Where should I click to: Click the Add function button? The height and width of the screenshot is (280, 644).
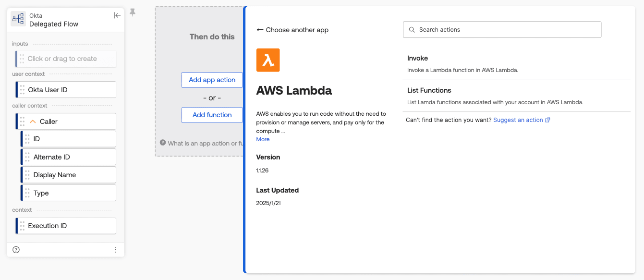pos(212,115)
